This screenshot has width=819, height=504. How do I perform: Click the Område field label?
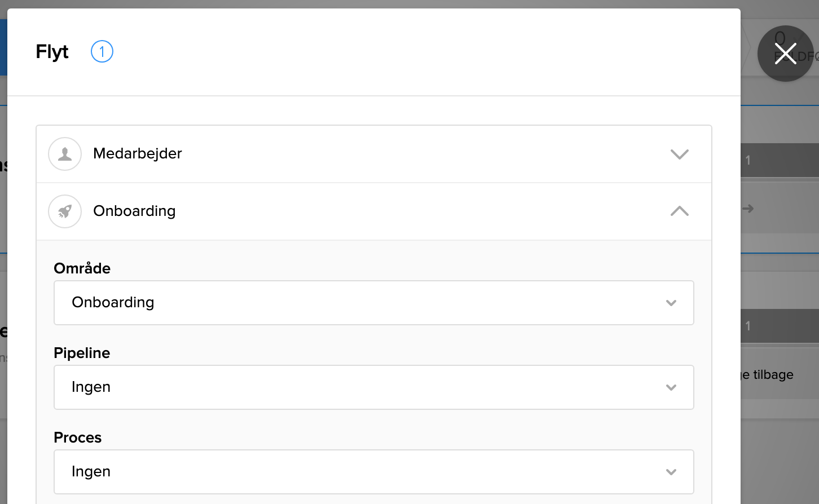click(x=82, y=268)
